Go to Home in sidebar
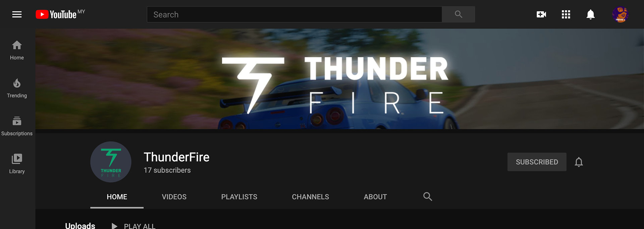644x229 pixels. 17,50
